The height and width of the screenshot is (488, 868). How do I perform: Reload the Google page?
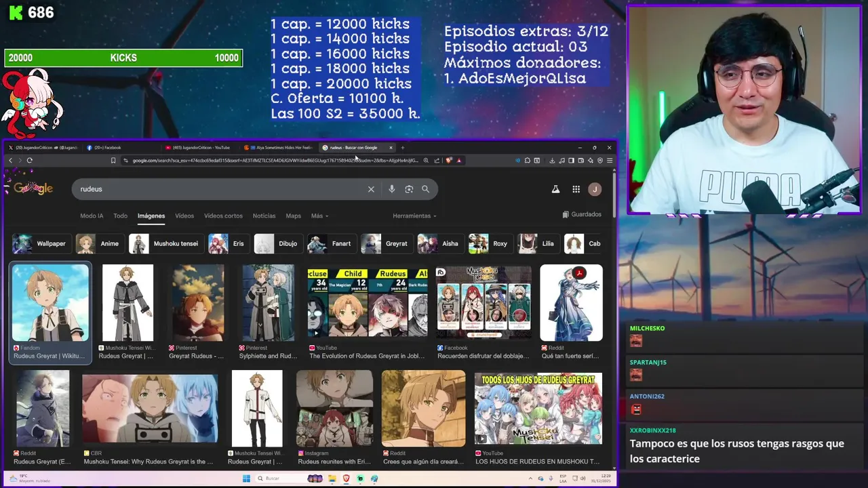29,161
